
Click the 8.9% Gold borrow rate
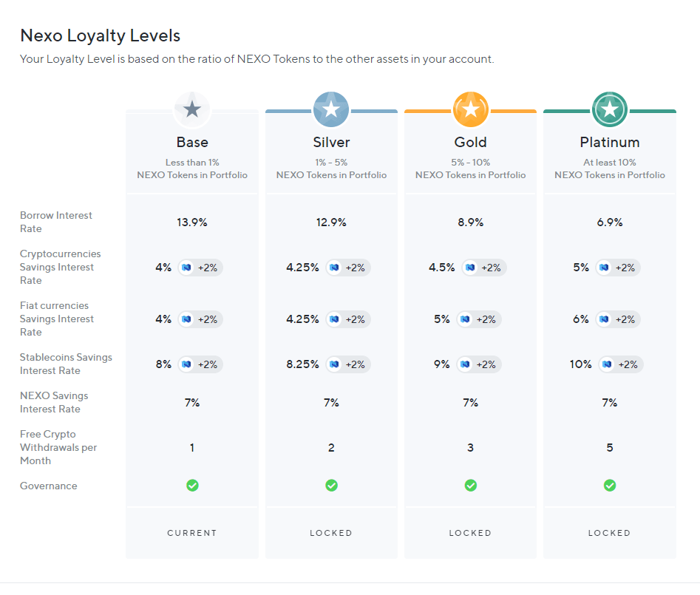[471, 222]
